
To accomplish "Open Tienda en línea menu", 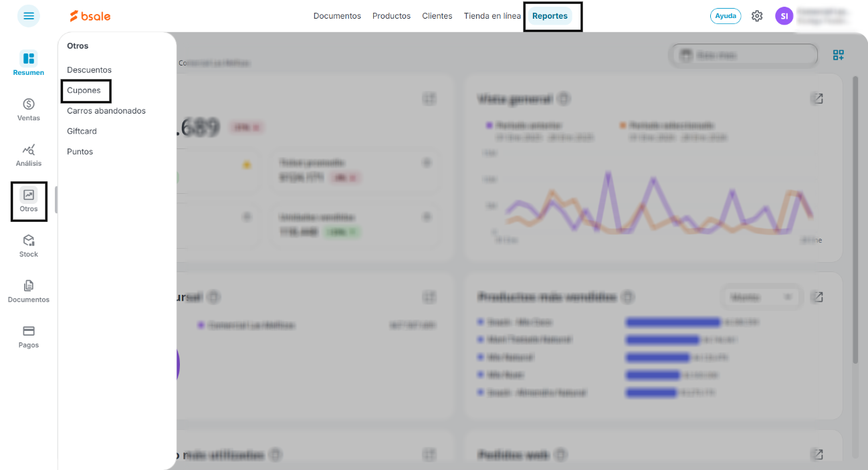I will [x=492, y=16].
